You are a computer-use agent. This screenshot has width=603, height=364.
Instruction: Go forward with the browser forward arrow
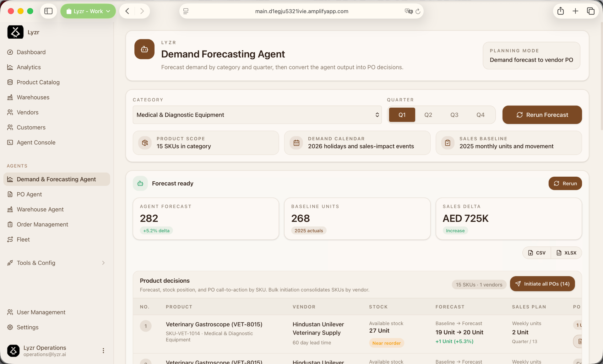coord(142,11)
